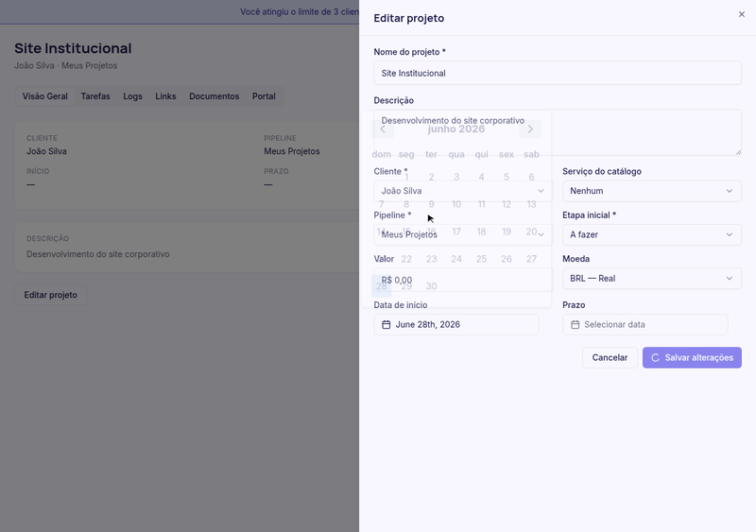The height and width of the screenshot is (532, 756).
Task: Open the Moeda dropdown BRL — Real
Action: (x=652, y=279)
